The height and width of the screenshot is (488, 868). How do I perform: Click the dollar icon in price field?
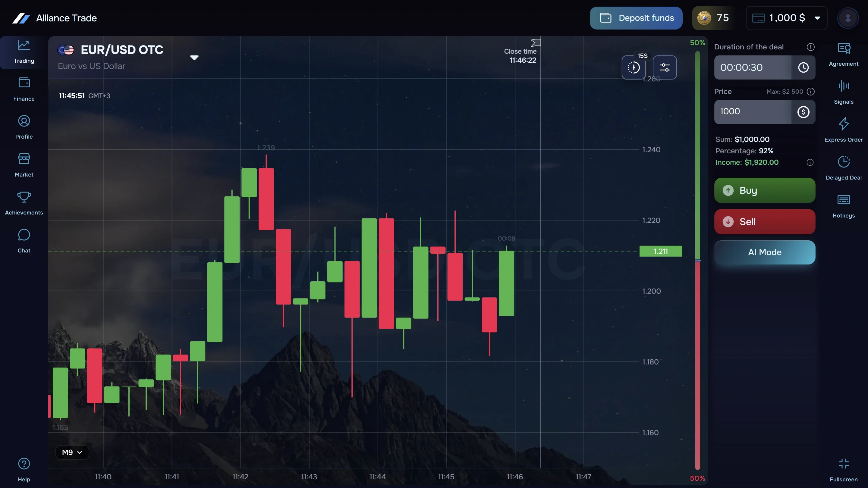[803, 112]
